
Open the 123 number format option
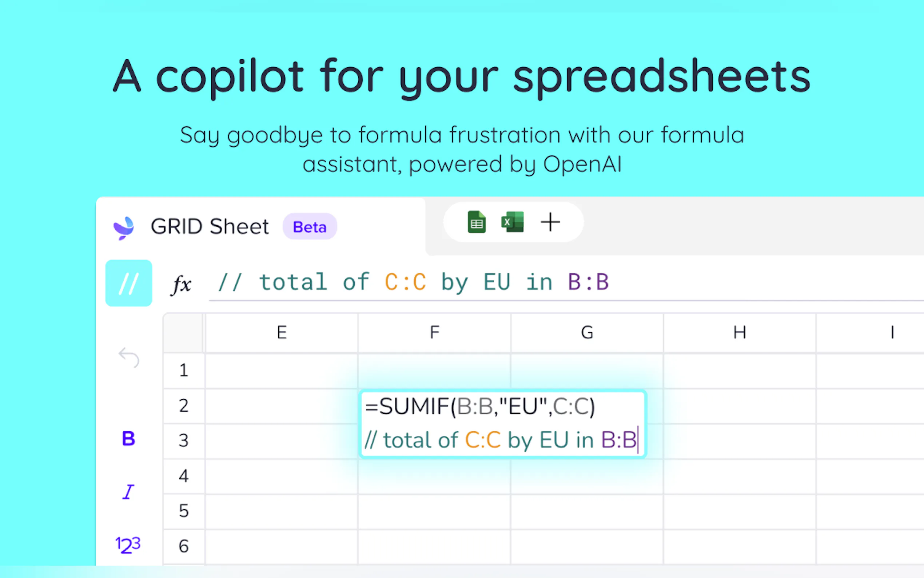[x=128, y=545]
